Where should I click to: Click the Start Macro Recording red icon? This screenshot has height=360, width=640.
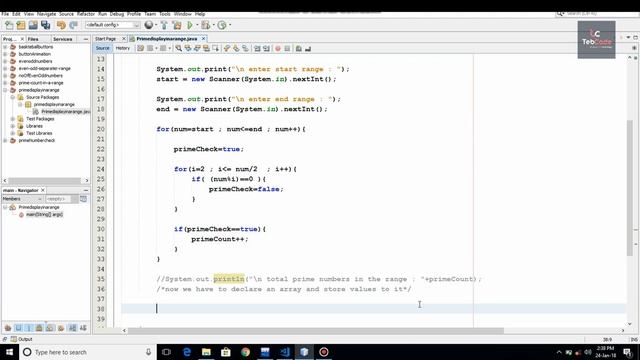[278, 49]
